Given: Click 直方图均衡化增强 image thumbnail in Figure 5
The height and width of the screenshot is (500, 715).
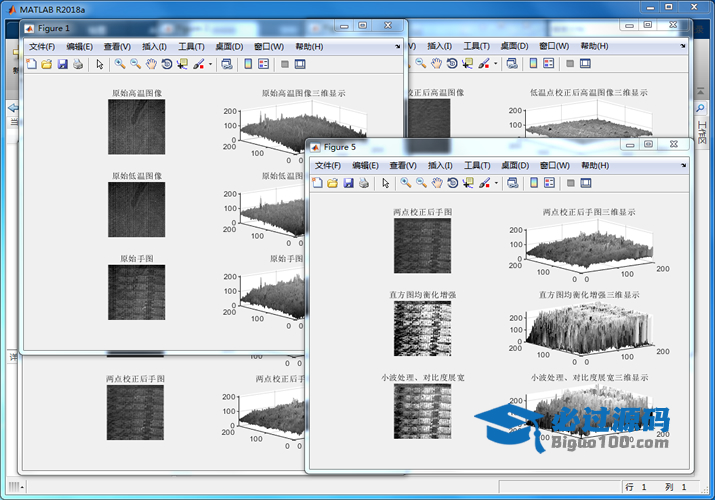Looking at the screenshot, I should point(421,329).
